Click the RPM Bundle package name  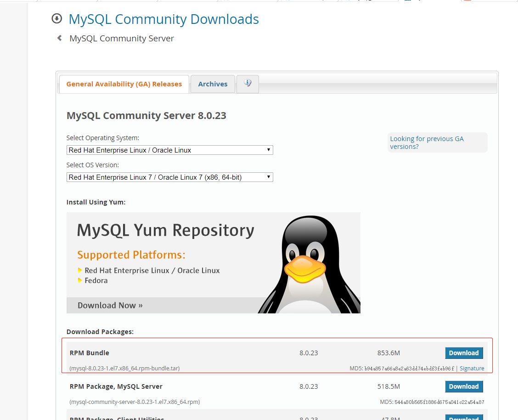pos(89,353)
